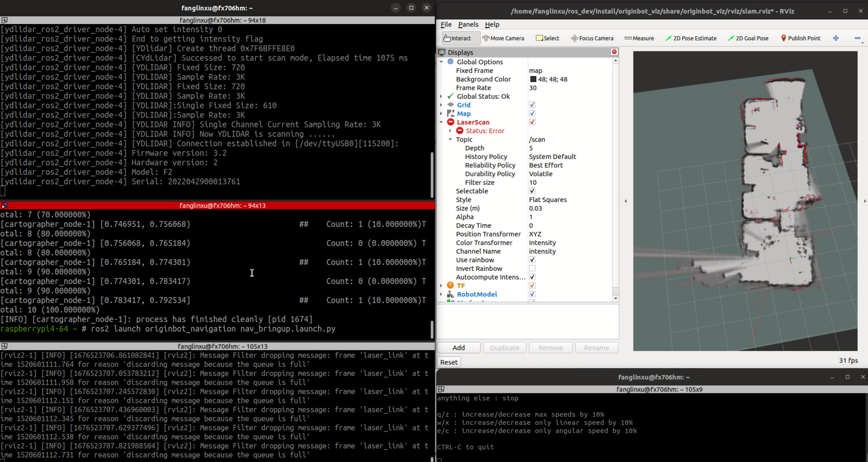Expand the Map display item
This screenshot has width=868, height=462.
[441, 113]
